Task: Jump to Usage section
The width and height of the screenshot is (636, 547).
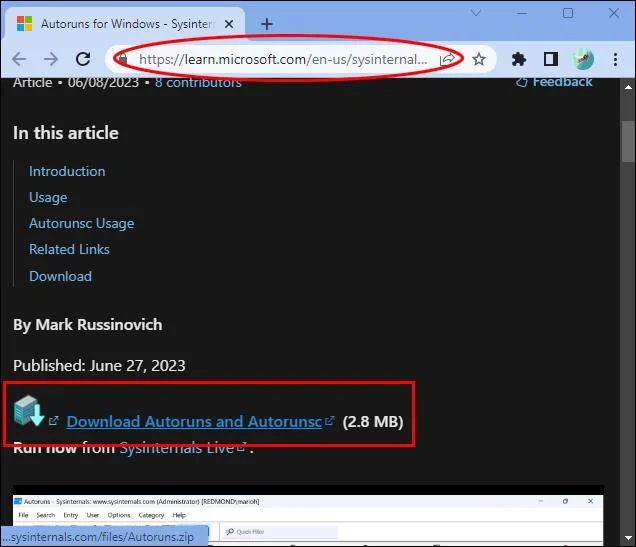Action: [48, 197]
